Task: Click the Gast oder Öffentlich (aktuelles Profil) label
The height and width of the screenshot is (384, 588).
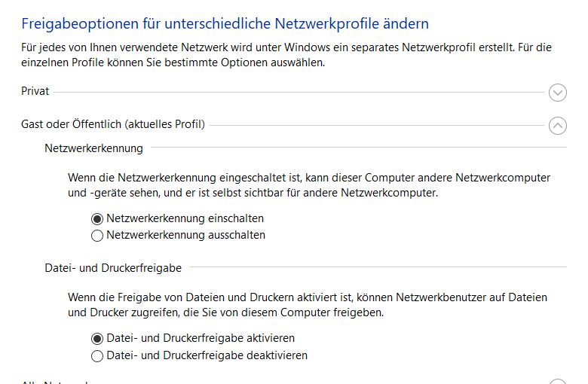Action: point(113,123)
